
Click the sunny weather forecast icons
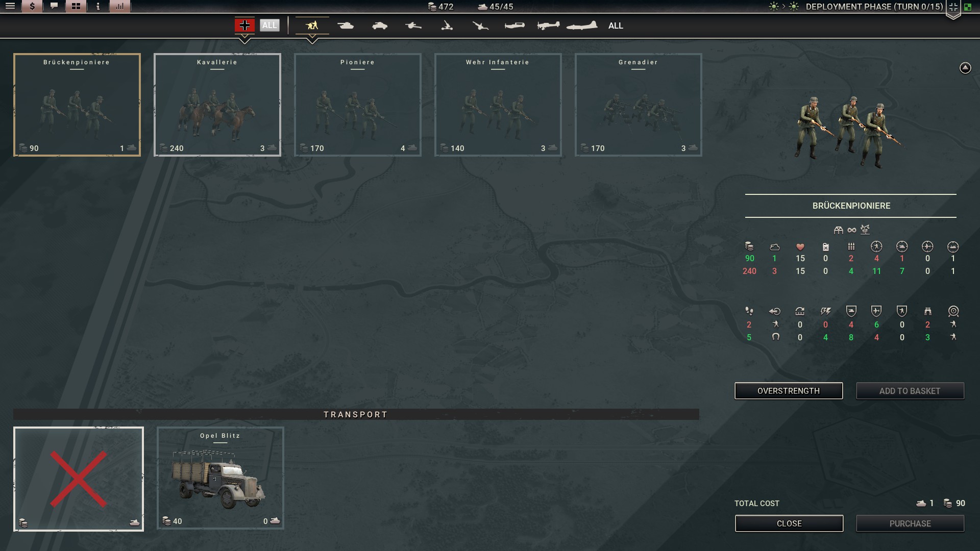click(784, 7)
